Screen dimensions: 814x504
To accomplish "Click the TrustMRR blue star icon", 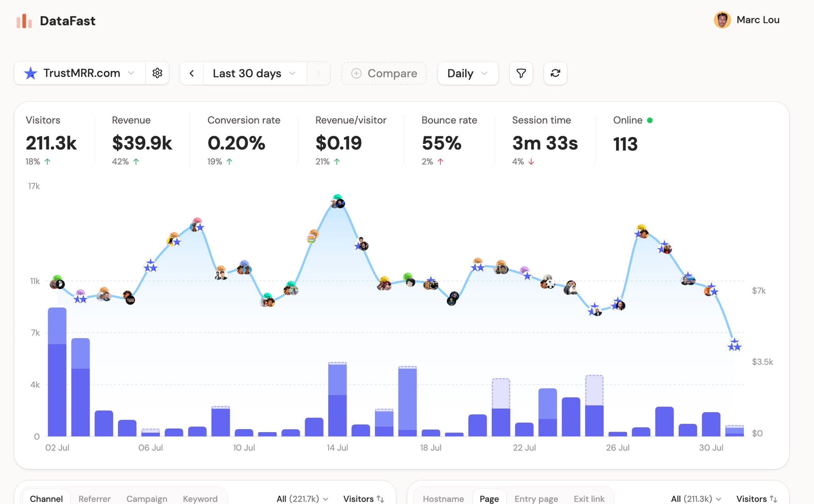I will [x=31, y=73].
